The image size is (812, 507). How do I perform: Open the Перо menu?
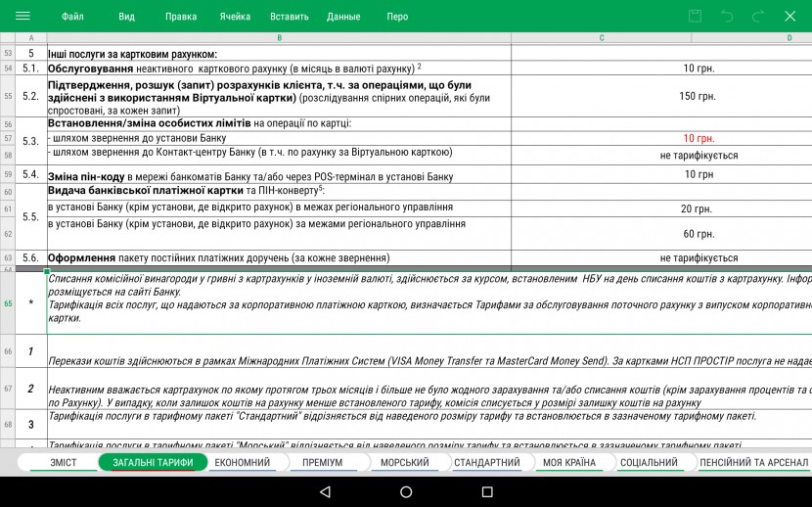coord(397,17)
